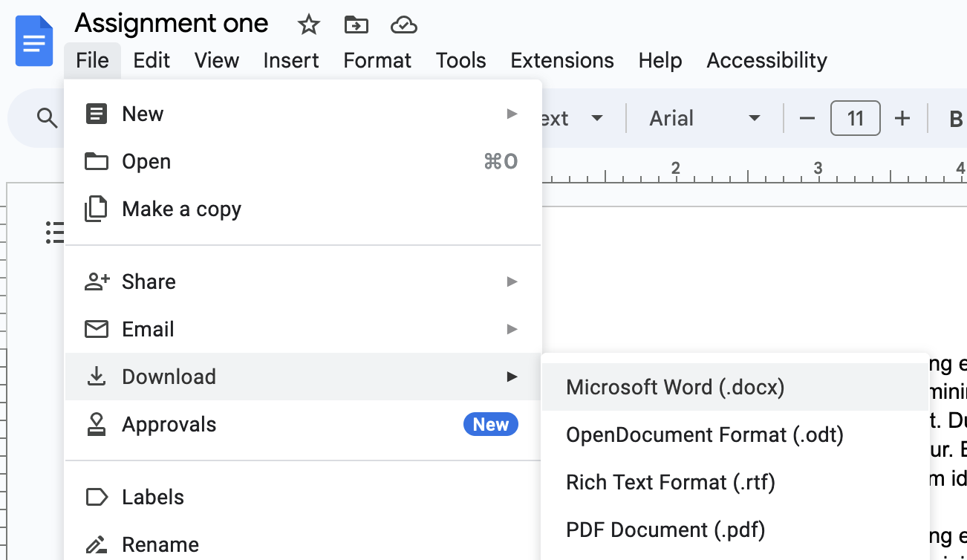Click the Assignment one document title

point(172,24)
